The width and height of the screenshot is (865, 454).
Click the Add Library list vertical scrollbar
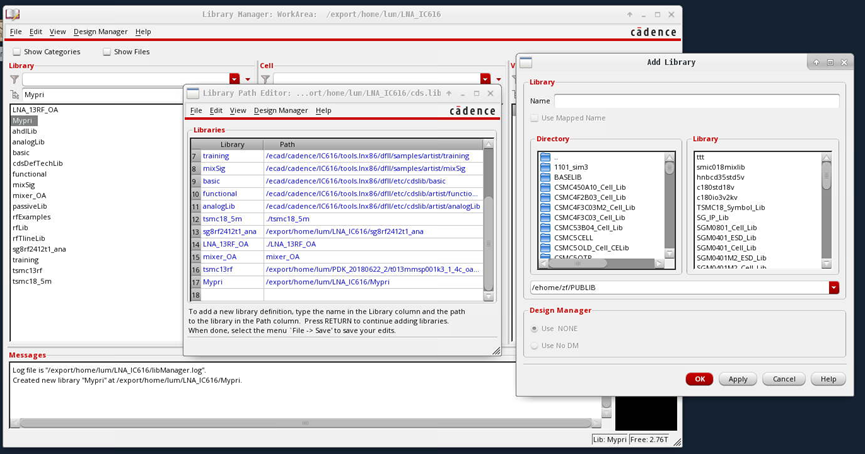(x=826, y=211)
